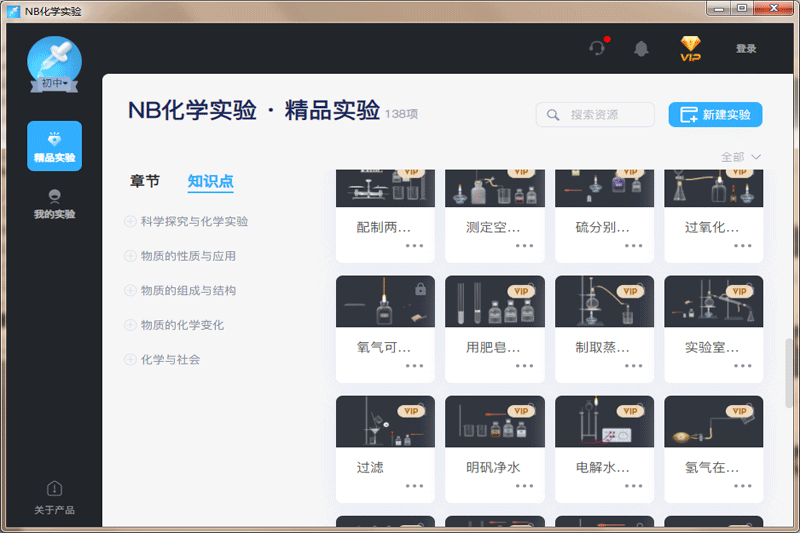The image size is (800, 533).
Task: Open more options for 用肥皂… card
Action: click(x=524, y=366)
